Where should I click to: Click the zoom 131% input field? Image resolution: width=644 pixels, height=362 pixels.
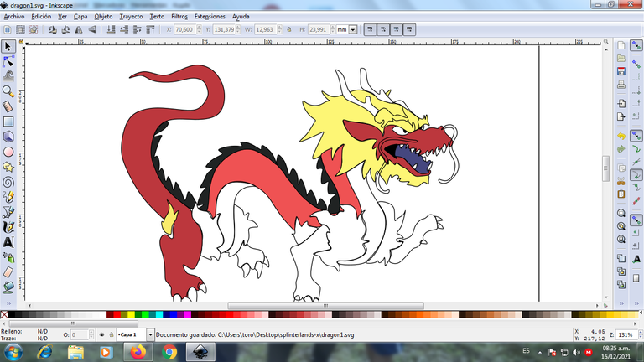626,335
